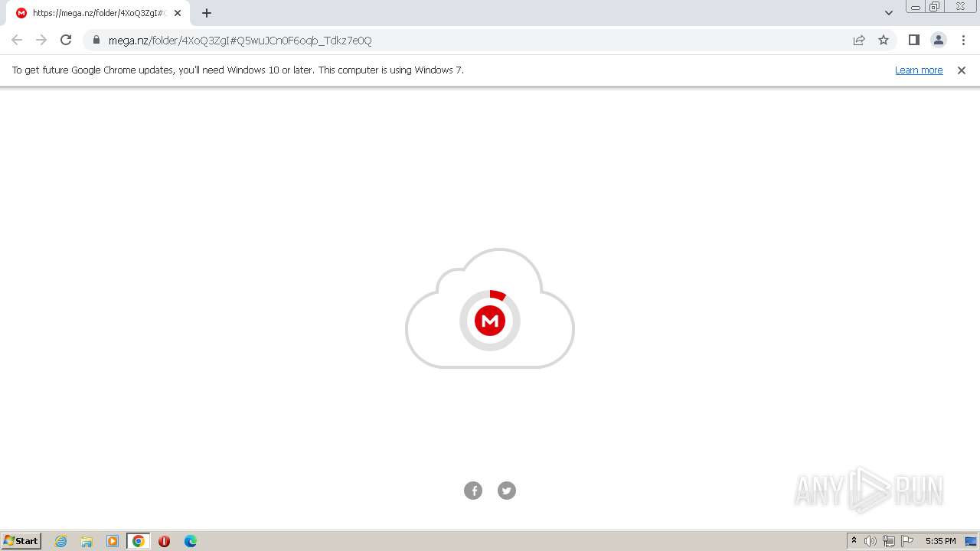Viewport: 980px width, 551px height.
Task: Open Chrome side panel
Action: [x=913, y=40]
